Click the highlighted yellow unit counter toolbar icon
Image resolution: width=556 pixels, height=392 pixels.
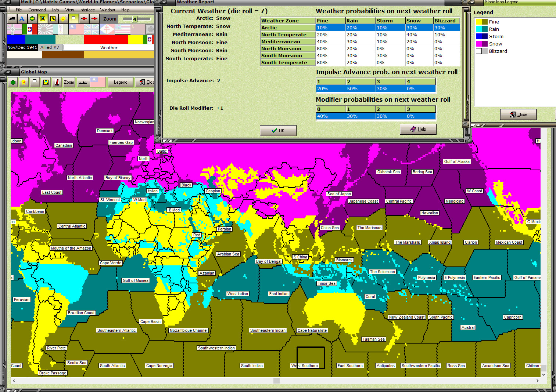(43, 19)
